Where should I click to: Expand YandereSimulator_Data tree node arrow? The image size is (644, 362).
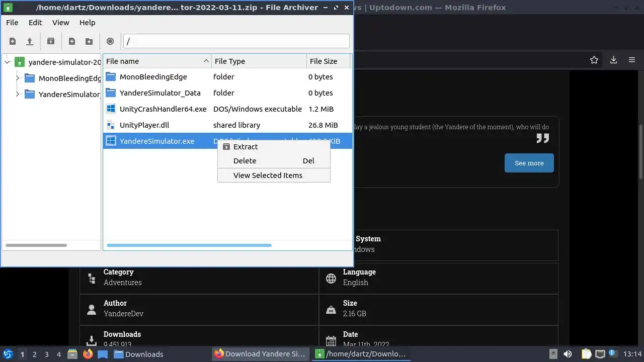pos(17,94)
